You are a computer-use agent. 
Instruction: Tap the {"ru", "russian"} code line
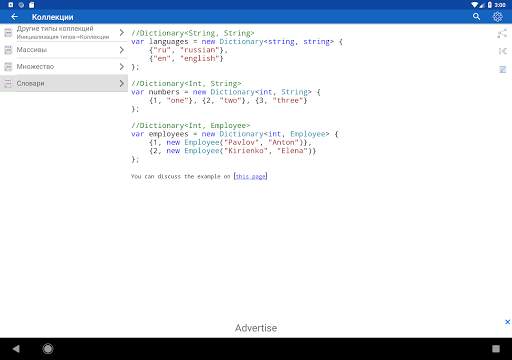coord(188,50)
